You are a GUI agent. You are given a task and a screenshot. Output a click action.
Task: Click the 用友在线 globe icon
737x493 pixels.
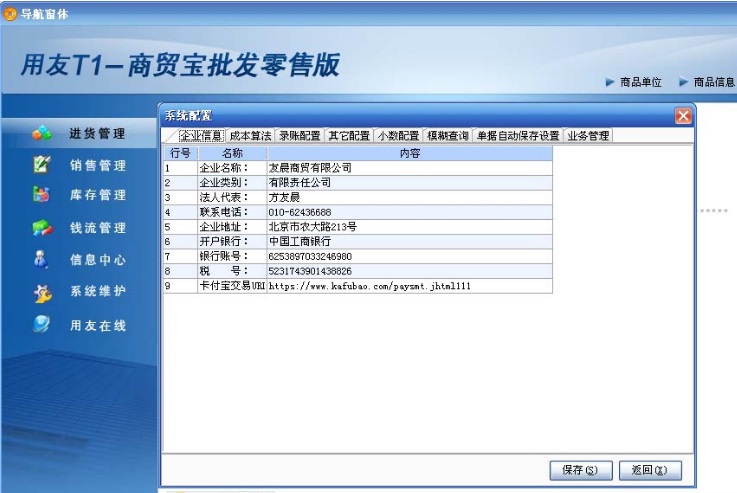pyautogui.click(x=41, y=324)
